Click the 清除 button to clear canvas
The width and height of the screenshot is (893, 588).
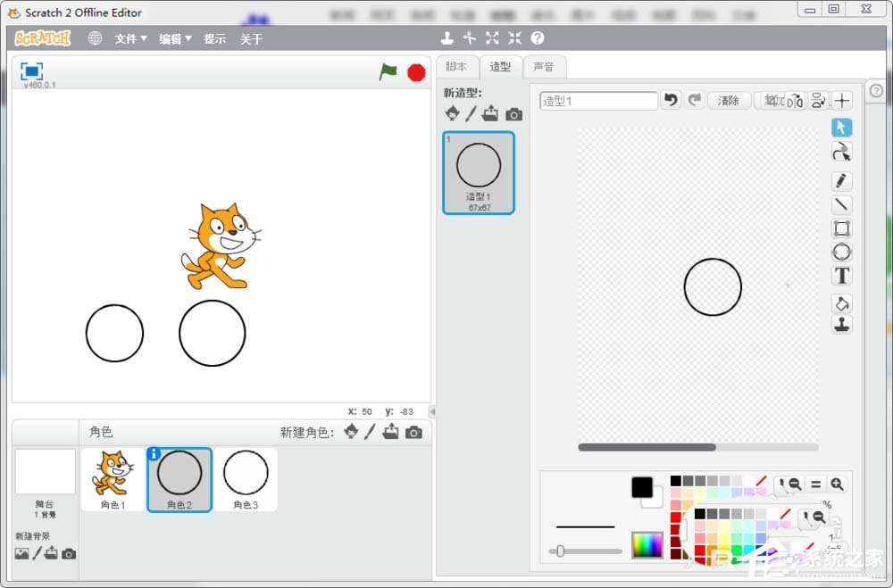pyautogui.click(x=729, y=100)
